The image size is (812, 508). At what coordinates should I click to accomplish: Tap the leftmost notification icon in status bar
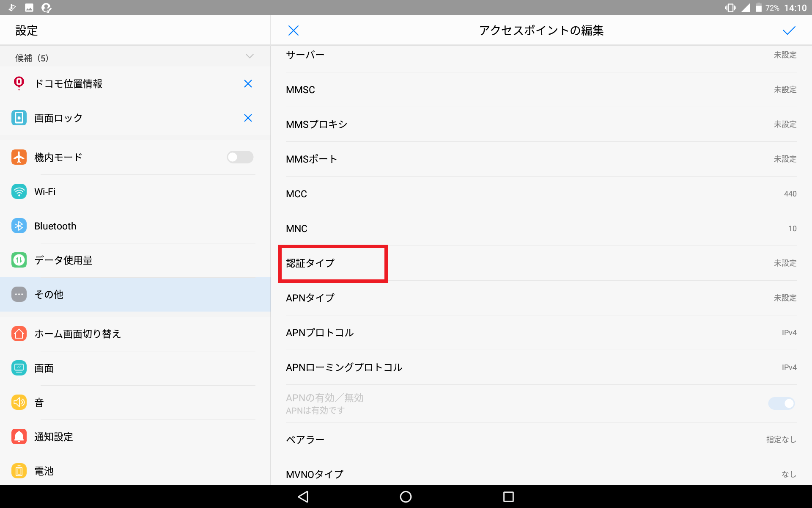pos(12,8)
